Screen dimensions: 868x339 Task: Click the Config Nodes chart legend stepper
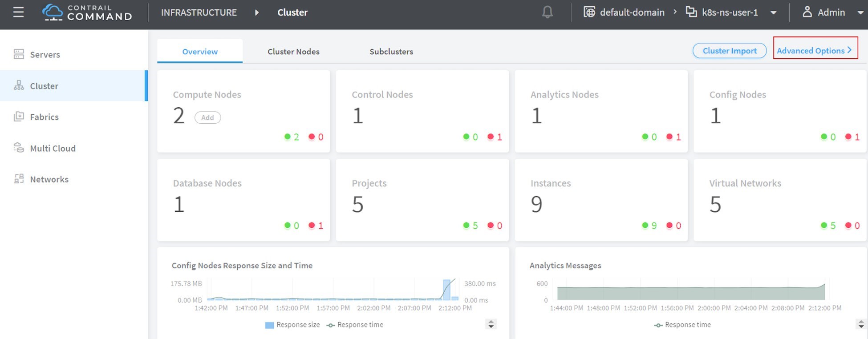click(x=491, y=324)
